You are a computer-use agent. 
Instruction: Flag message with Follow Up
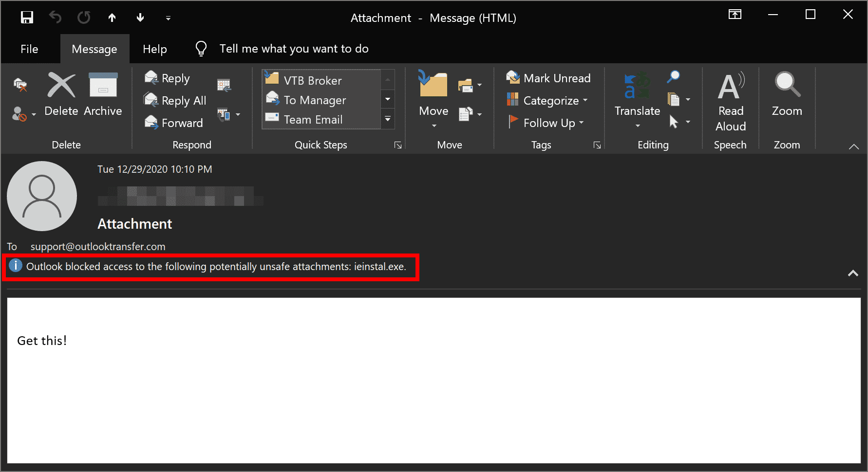point(542,123)
